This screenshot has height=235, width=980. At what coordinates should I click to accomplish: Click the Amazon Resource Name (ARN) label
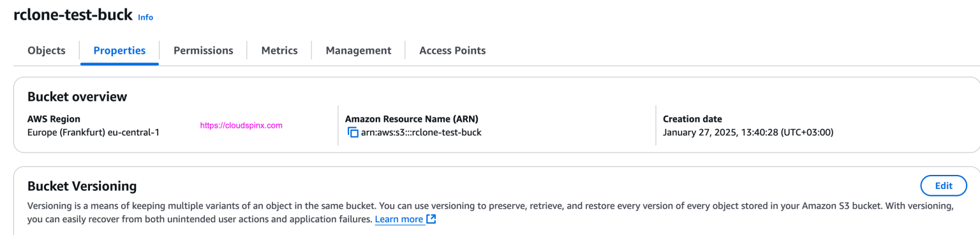coord(412,119)
